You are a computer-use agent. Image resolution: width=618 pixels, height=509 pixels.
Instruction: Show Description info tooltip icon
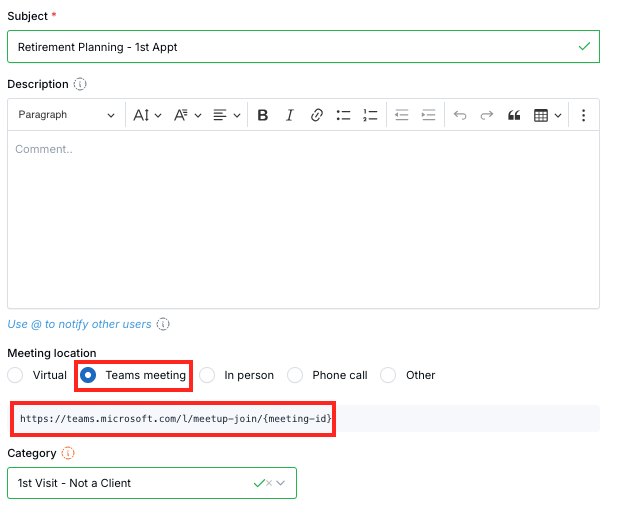[x=80, y=84]
